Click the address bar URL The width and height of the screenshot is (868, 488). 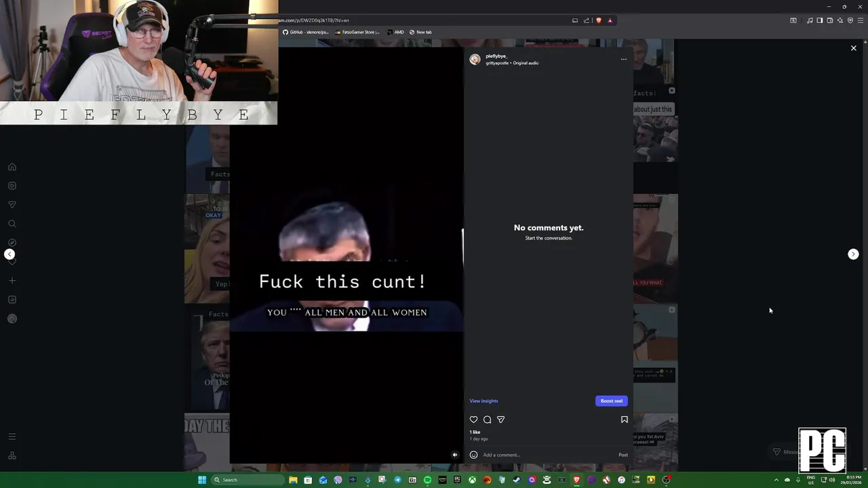coord(313,20)
